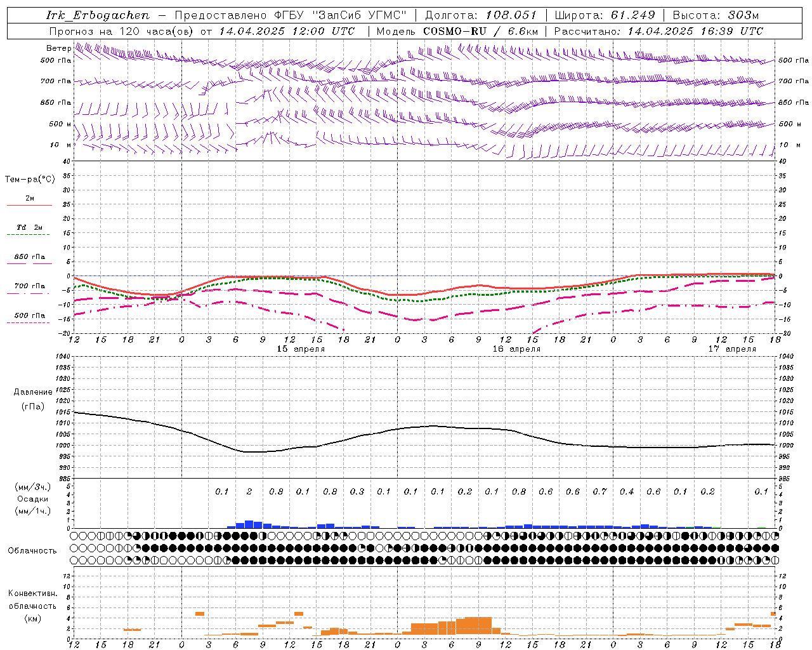
Task: Click the 3-hour precipitation value 2
Action: (249, 492)
